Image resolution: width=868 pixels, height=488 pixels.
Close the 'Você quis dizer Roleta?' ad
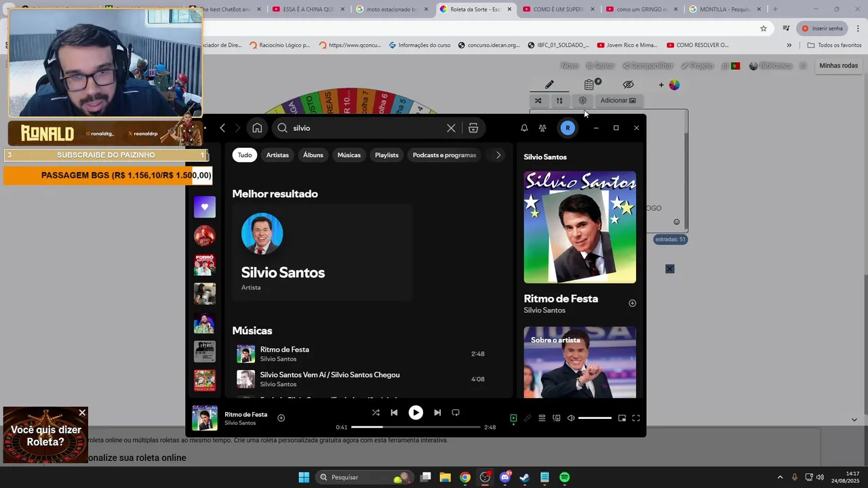82,413
